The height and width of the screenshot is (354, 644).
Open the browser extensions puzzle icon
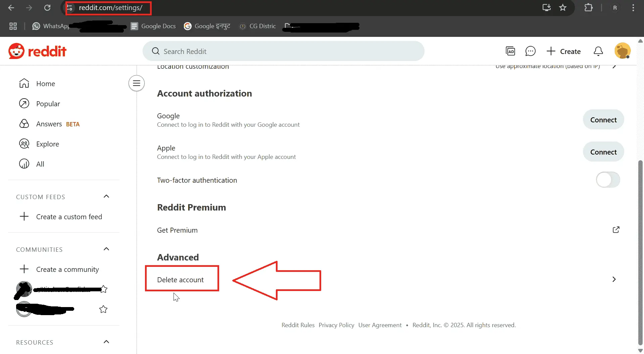pyautogui.click(x=588, y=8)
